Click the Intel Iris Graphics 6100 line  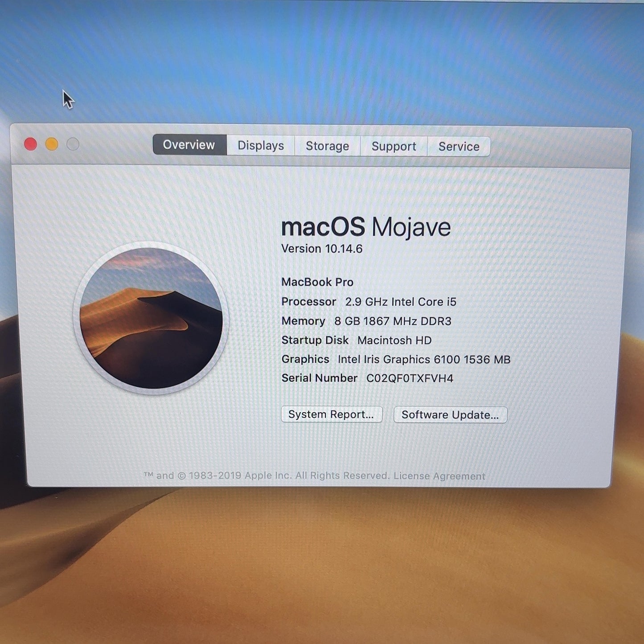[396, 359]
